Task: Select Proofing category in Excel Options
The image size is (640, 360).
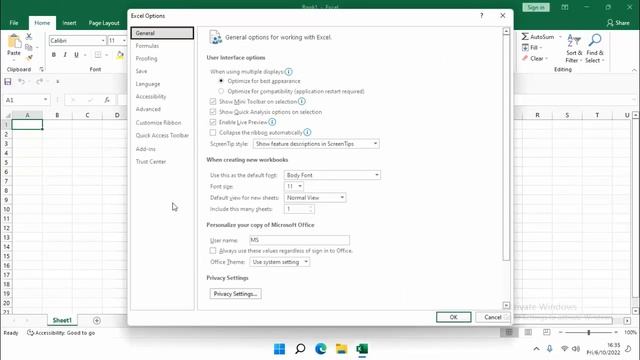Action: pos(147,58)
